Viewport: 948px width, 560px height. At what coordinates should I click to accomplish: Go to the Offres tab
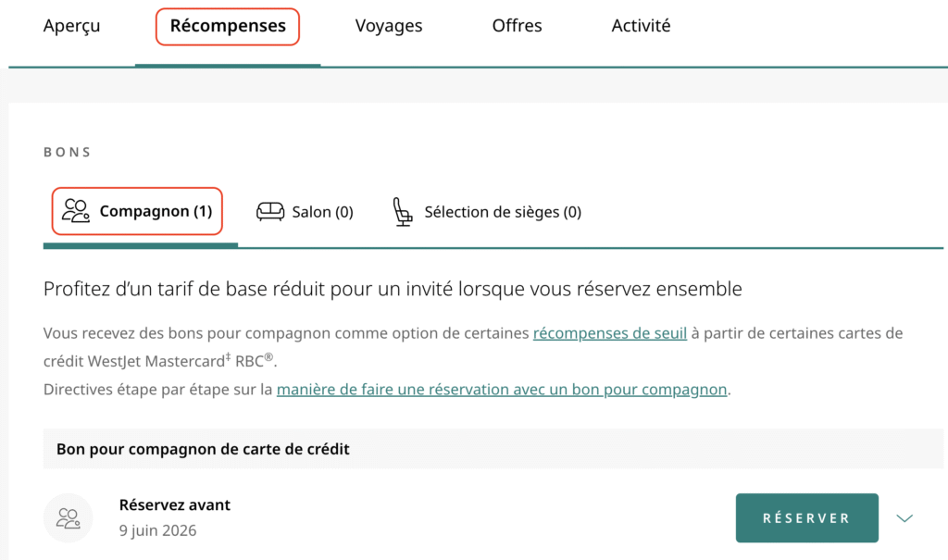[x=518, y=26]
